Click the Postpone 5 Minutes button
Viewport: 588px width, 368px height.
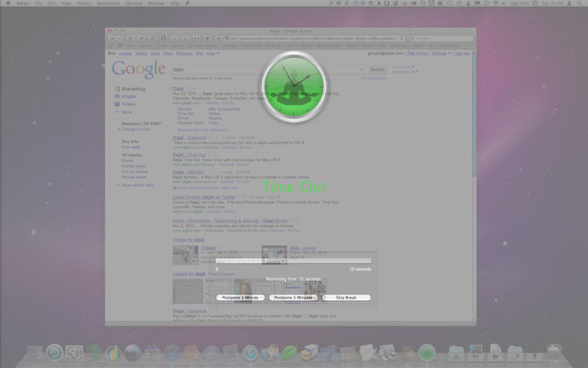coord(293,297)
